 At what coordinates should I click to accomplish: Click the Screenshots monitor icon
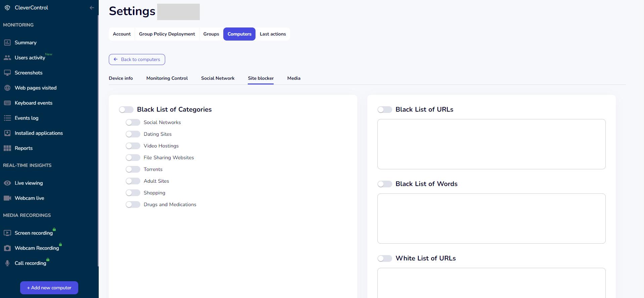click(x=7, y=73)
